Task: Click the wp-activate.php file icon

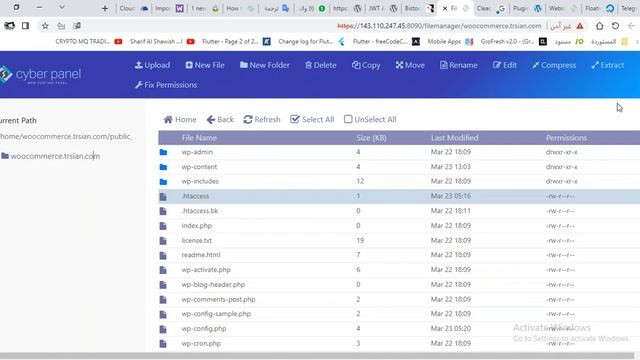Action: click(163, 270)
